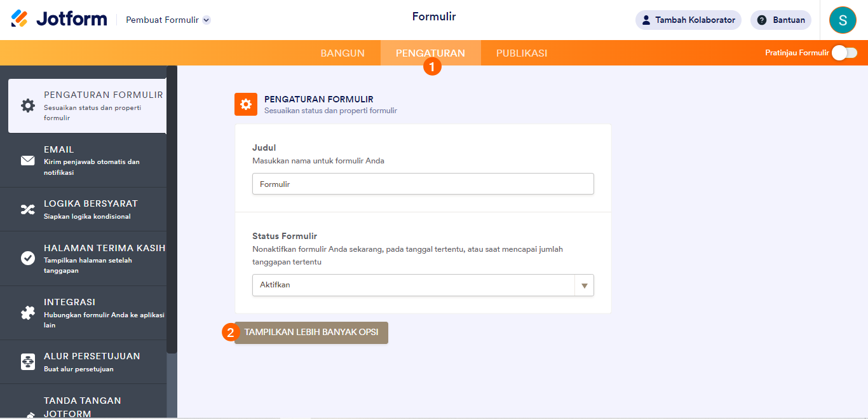Click the envelope icon for Email
The width and height of the screenshot is (868, 419).
tap(28, 160)
